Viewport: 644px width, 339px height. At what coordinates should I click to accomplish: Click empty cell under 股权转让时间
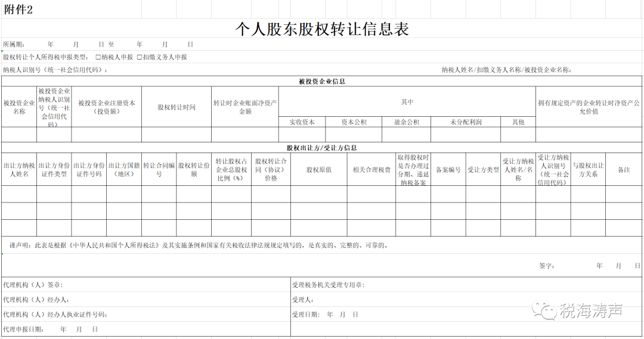point(176,135)
